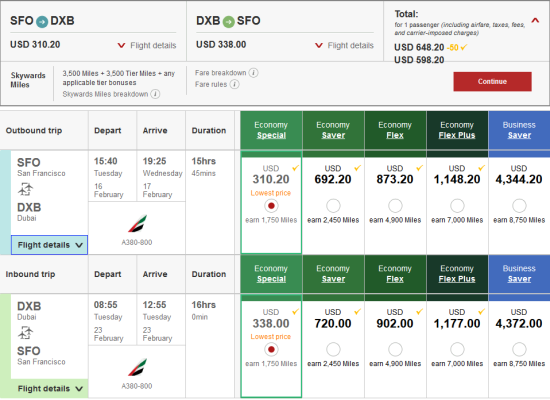Open Skywards Miles breakdown info icon
550x400 pixels.
[155, 94]
